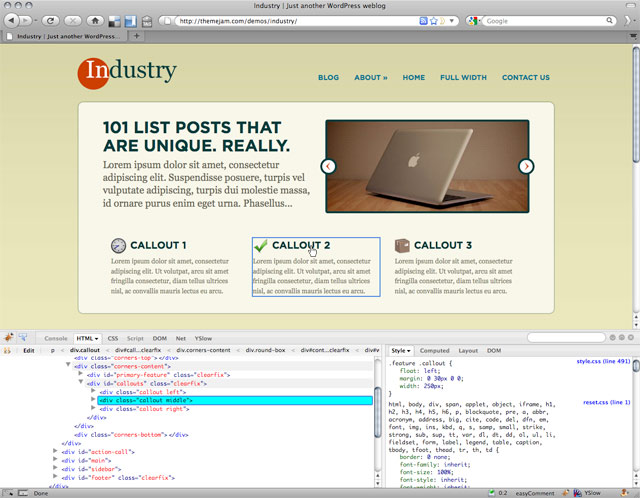Select div.round-box in the breadcrumb path
The width and height of the screenshot is (640, 498).
(x=265, y=350)
